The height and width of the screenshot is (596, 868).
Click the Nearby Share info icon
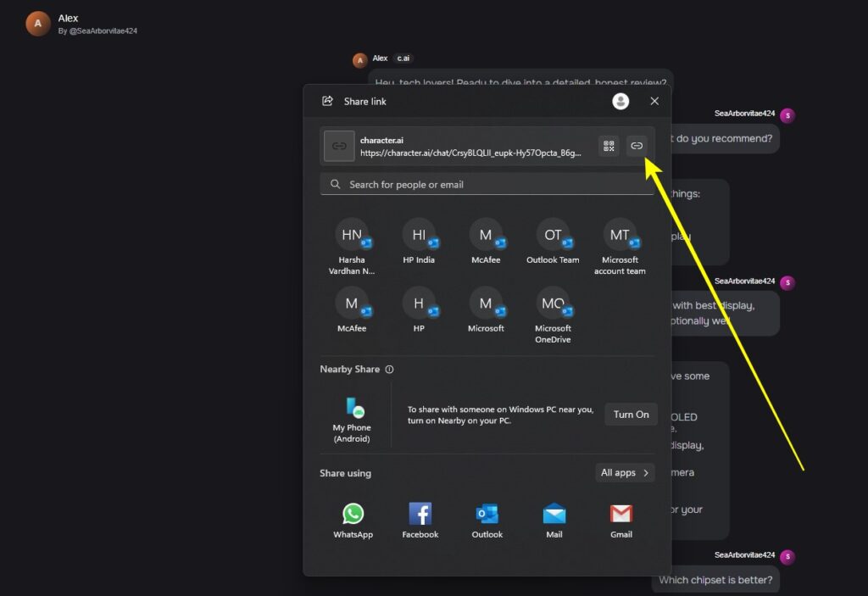(390, 370)
